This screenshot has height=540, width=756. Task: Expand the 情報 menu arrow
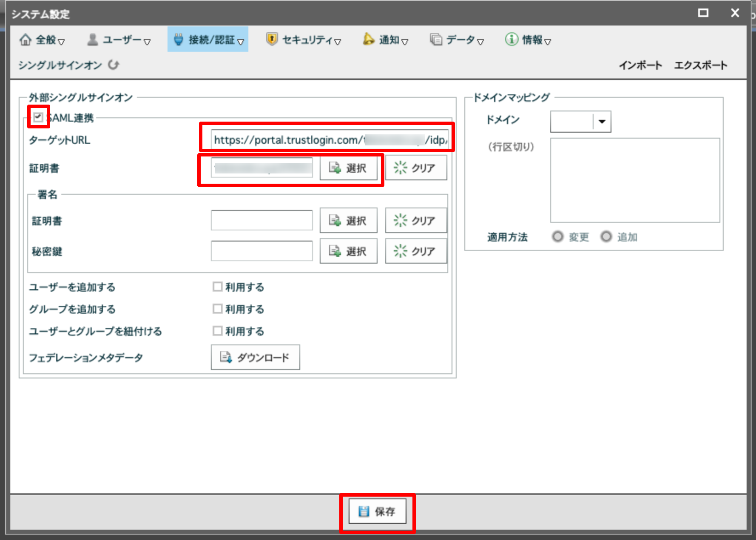click(548, 42)
